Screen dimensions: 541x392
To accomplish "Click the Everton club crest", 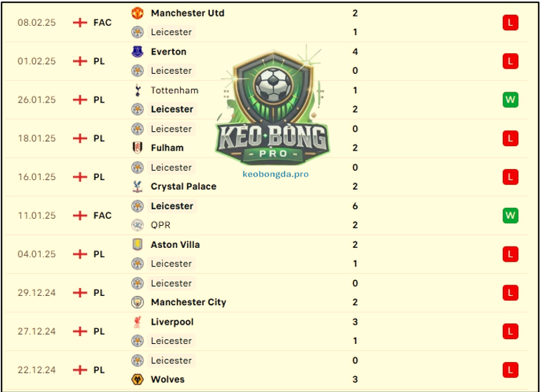I will pos(138,52).
